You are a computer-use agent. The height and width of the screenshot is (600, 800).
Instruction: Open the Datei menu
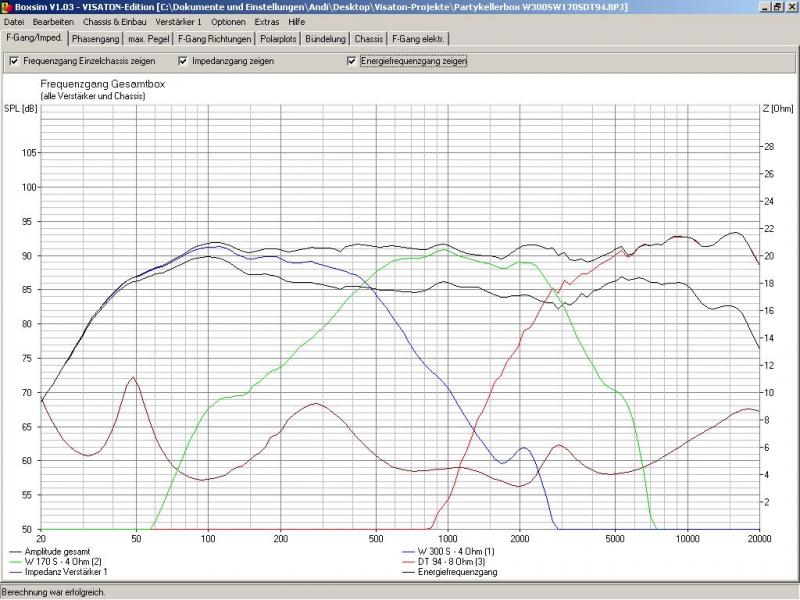pyautogui.click(x=14, y=22)
